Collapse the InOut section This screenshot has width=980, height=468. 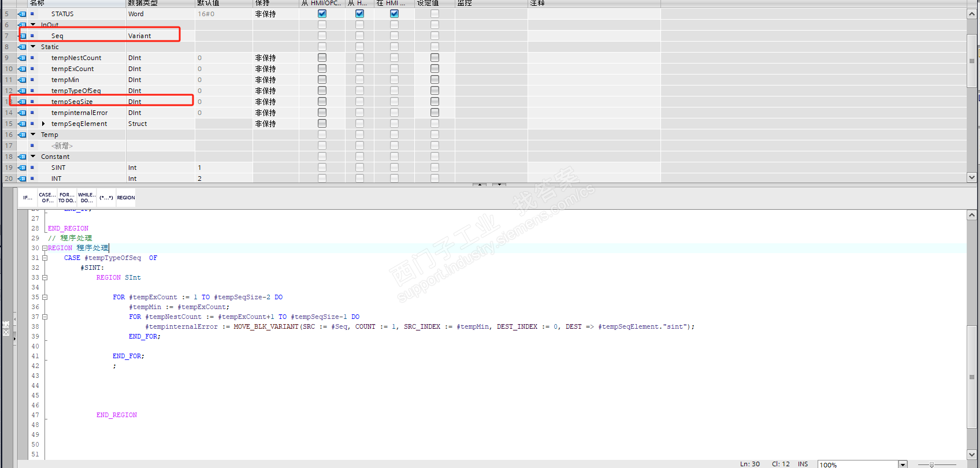click(x=33, y=25)
